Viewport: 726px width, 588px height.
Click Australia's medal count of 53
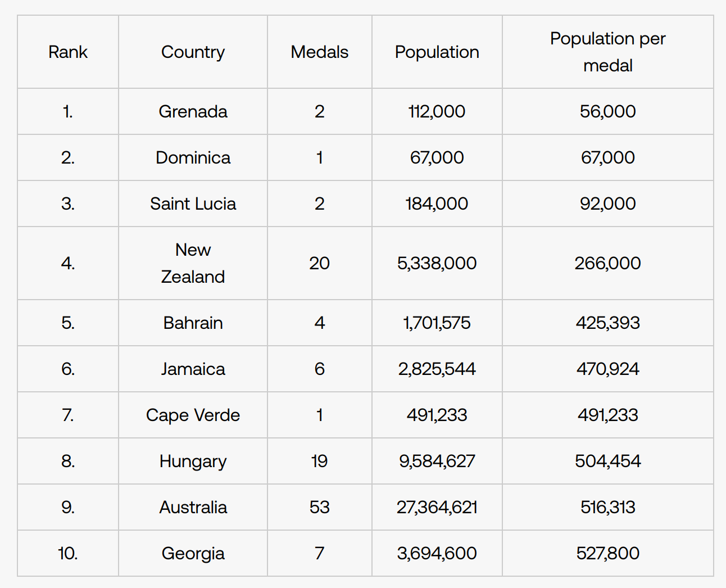click(319, 507)
